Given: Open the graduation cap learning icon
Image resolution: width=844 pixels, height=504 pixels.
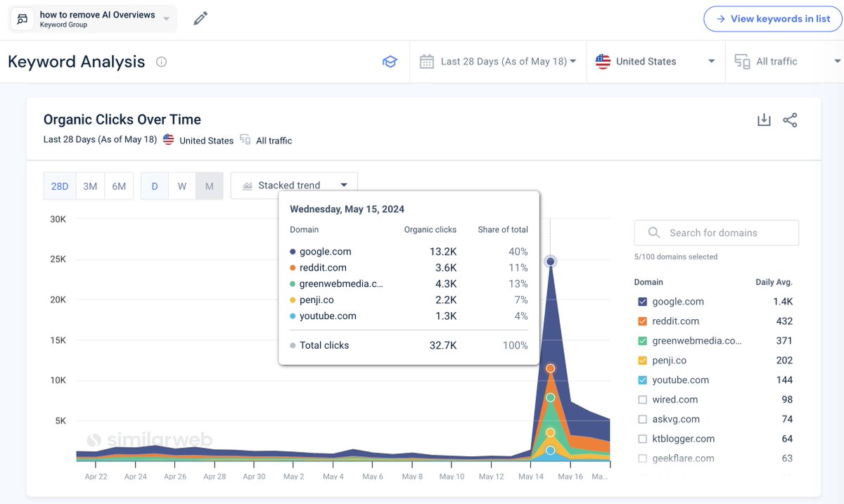Looking at the screenshot, I should [390, 62].
